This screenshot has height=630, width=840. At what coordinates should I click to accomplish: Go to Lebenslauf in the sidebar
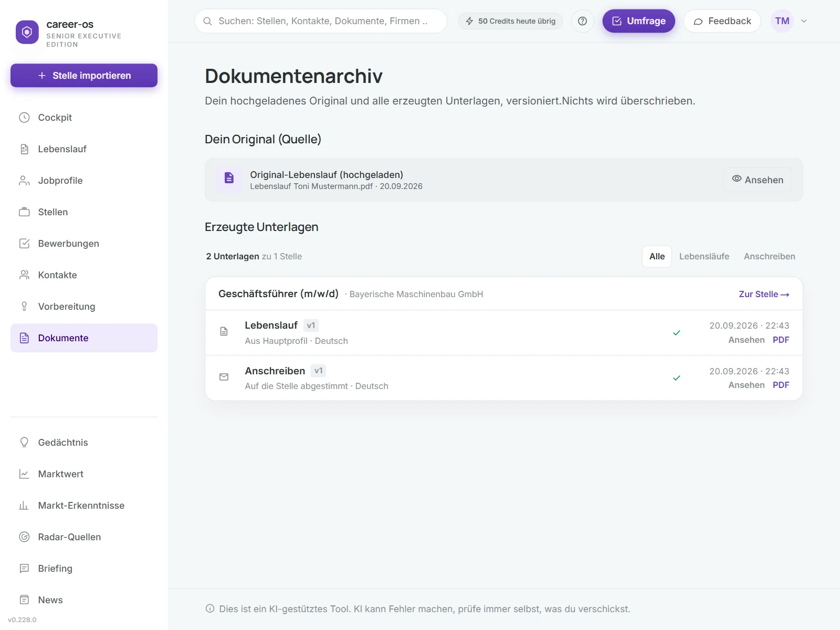coord(84,149)
